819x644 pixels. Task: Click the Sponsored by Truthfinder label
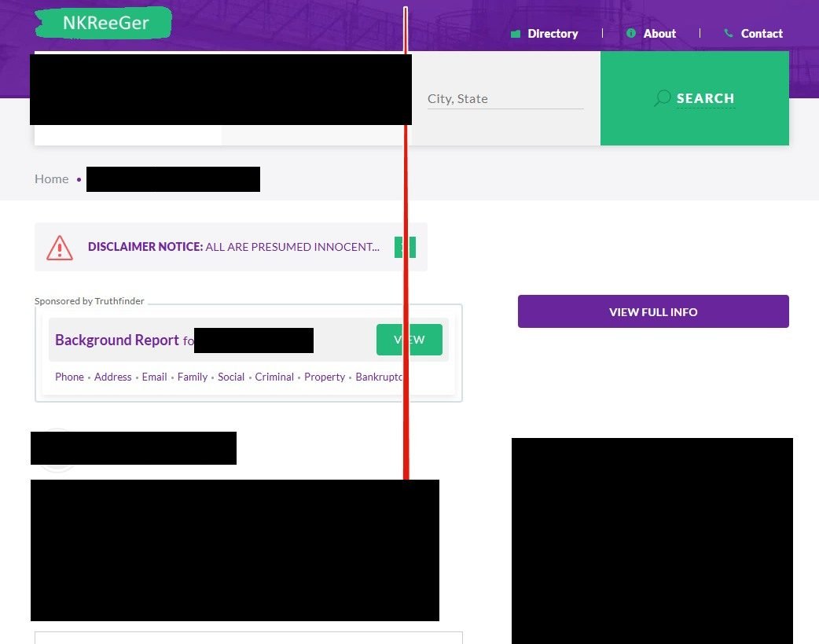pos(90,301)
